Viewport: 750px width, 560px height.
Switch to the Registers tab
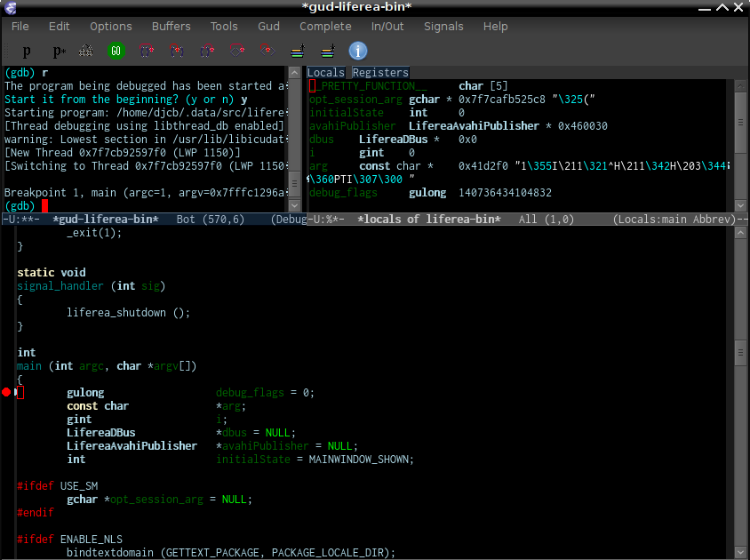click(x=380, y=72)
